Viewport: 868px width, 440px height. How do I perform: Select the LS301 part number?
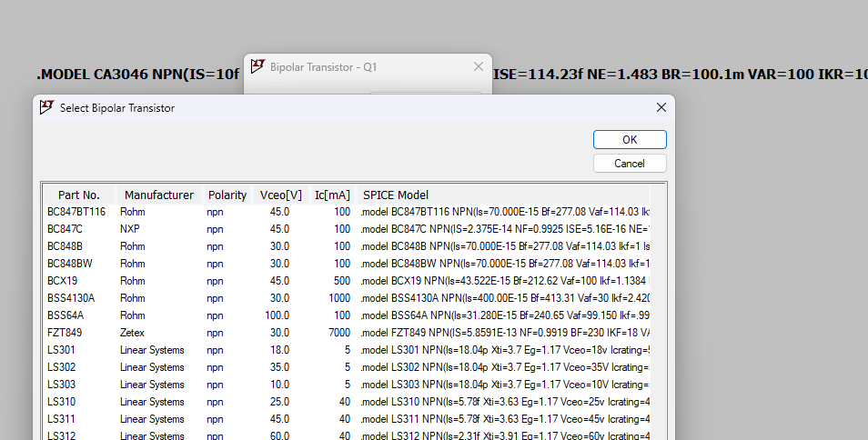click(61, 350)
